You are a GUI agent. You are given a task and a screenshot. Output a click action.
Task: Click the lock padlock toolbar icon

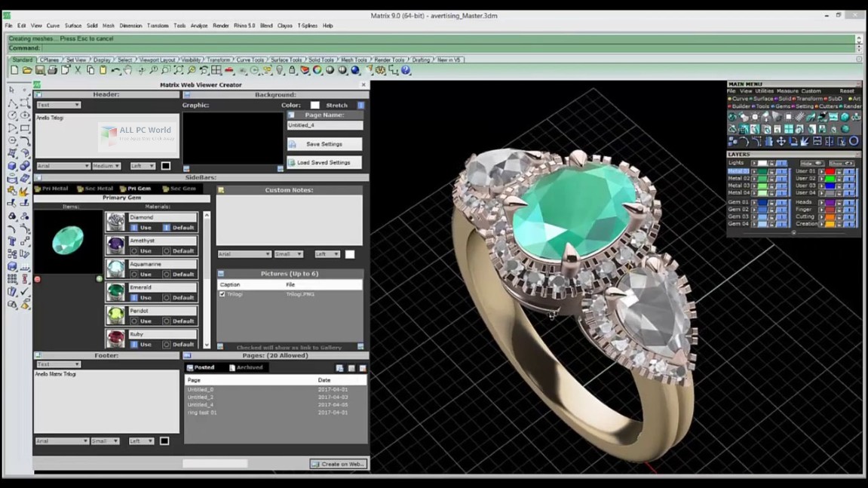pos(293,70)
